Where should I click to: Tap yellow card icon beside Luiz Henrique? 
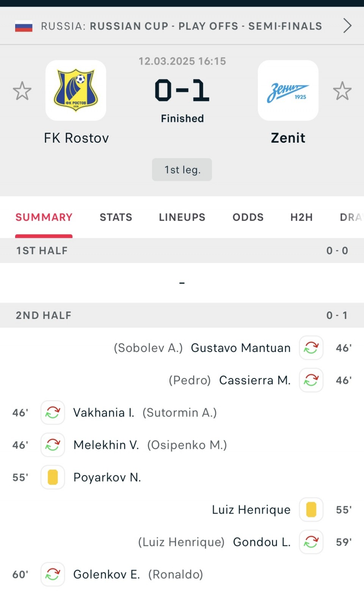tap(311, 509)
